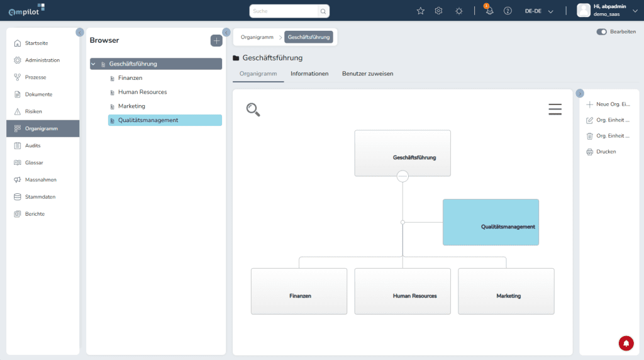The image size is (644, 360).
Task: Select Finanzen in the browser tree
Action: (x=130, y=78)
